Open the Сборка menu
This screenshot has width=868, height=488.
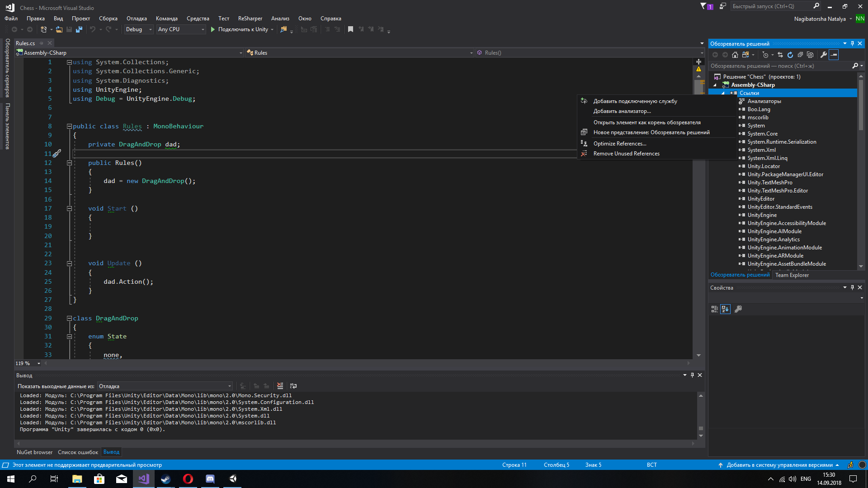(x=108, y=19)
